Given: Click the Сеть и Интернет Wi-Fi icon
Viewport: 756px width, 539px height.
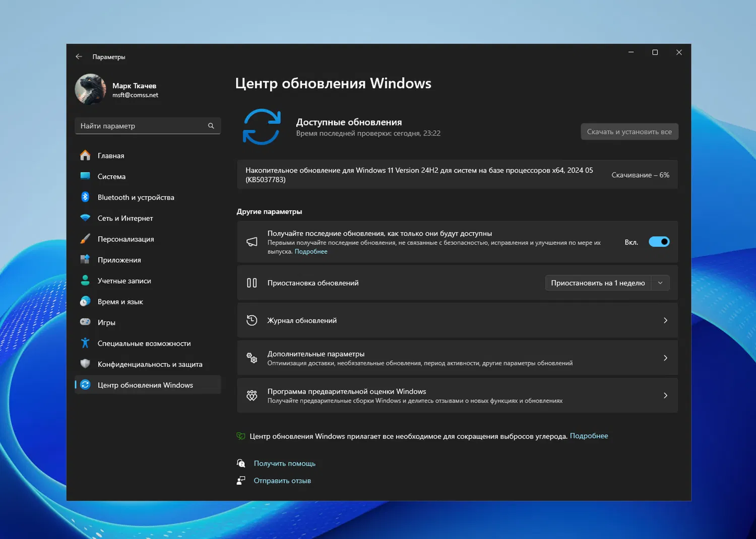Looking at the screenshot, I should [85, 218].
